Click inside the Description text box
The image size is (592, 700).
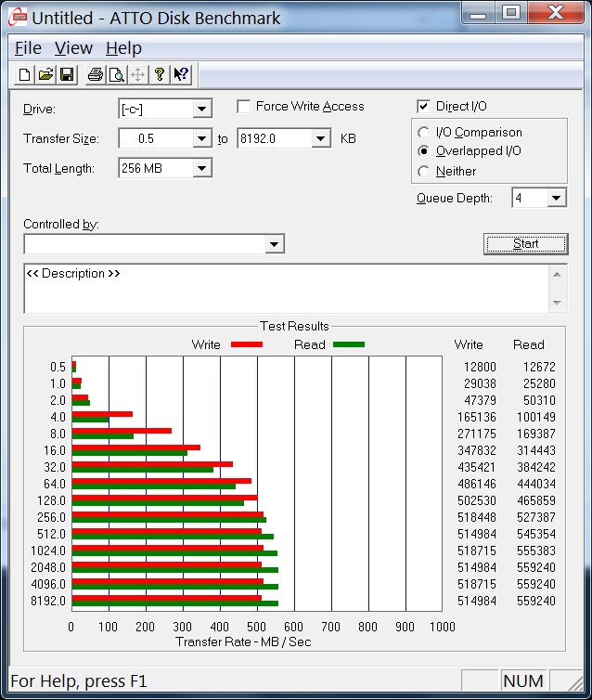(x=286, y=289)
